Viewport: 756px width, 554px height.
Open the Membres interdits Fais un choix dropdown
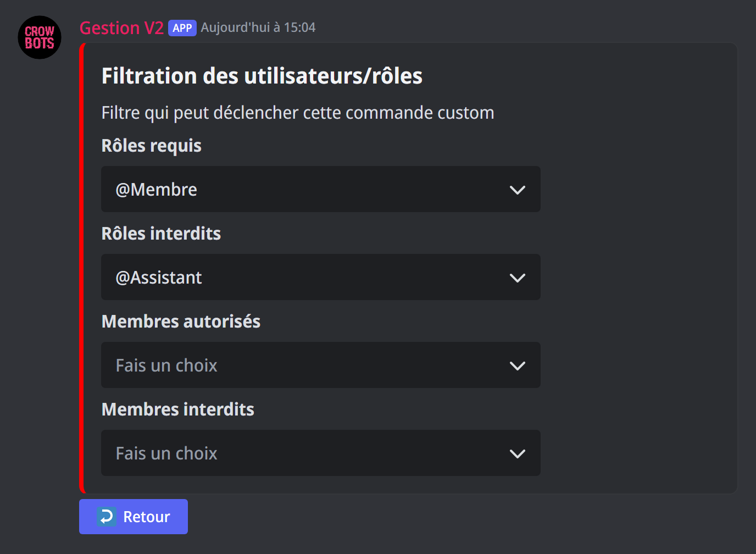tap(321, 453)
